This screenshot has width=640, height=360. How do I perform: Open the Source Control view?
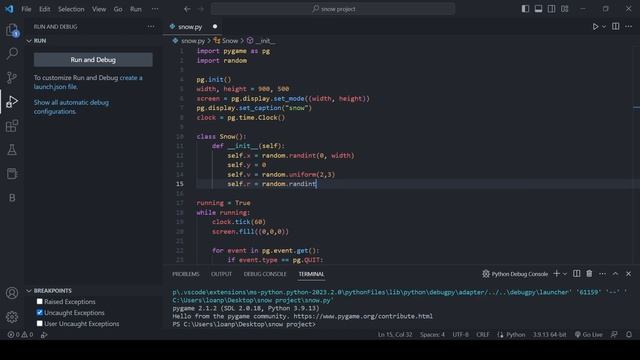coord(12,78)
